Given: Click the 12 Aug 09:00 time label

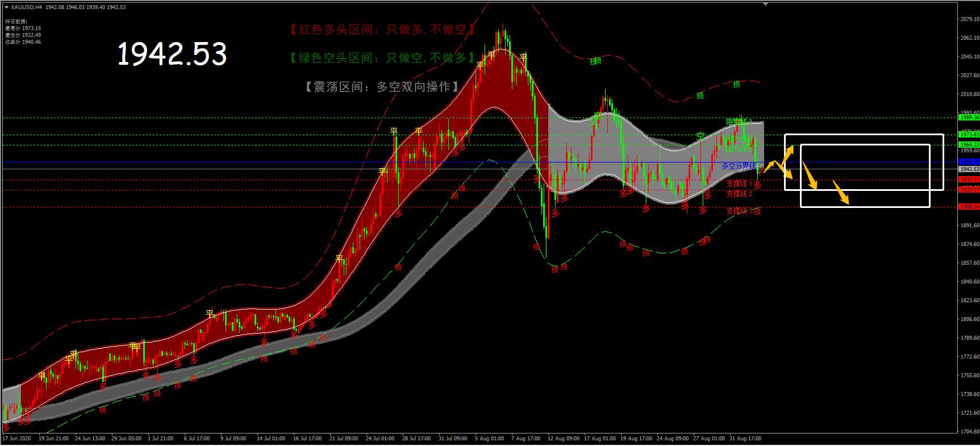Looking at the screenshot, I should coord(564,439).
